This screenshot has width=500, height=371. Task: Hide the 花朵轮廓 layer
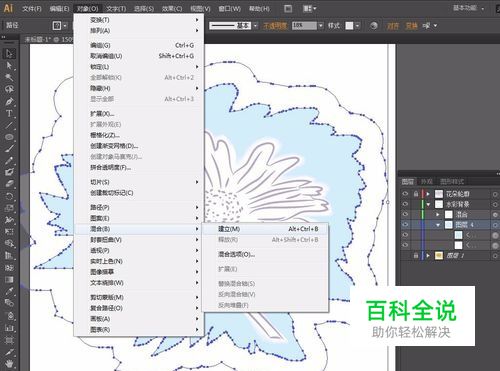tap(405, 194)
